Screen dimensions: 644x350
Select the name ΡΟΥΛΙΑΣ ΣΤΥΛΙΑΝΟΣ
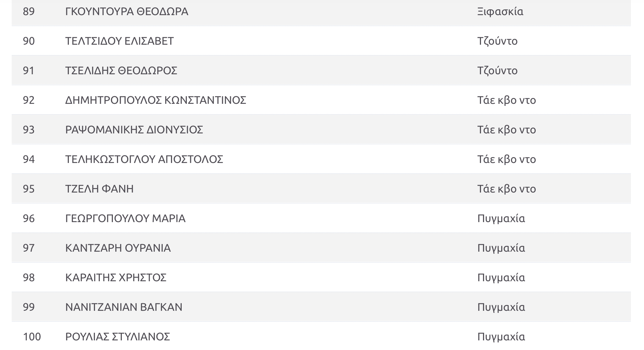point(118,337)
